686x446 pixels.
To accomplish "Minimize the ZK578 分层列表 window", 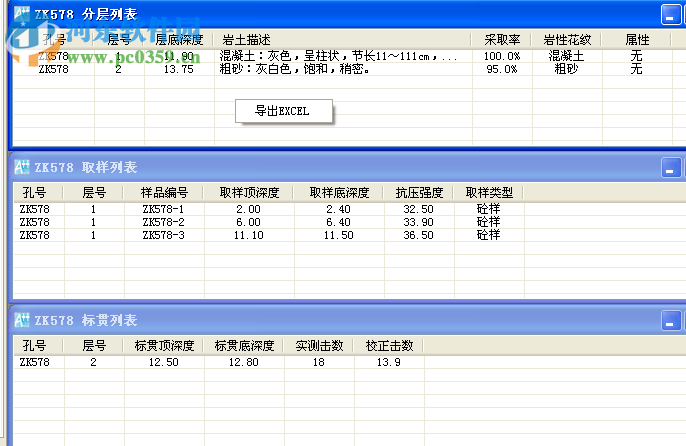I will 670,15.
